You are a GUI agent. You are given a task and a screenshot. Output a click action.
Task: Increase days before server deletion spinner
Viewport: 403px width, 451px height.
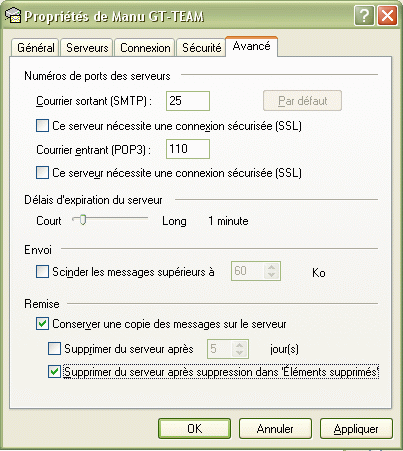[239, 345]
